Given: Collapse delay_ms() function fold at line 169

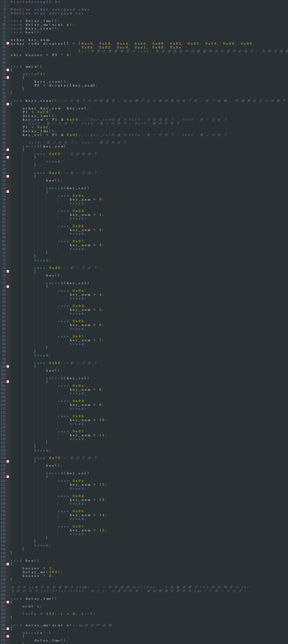Looking at the screenshot, I should 8,629.
